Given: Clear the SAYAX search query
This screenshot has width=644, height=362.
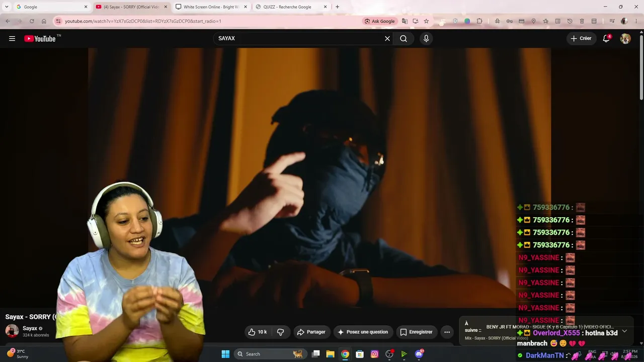Looking at the screenshot, I should (387, 39).
